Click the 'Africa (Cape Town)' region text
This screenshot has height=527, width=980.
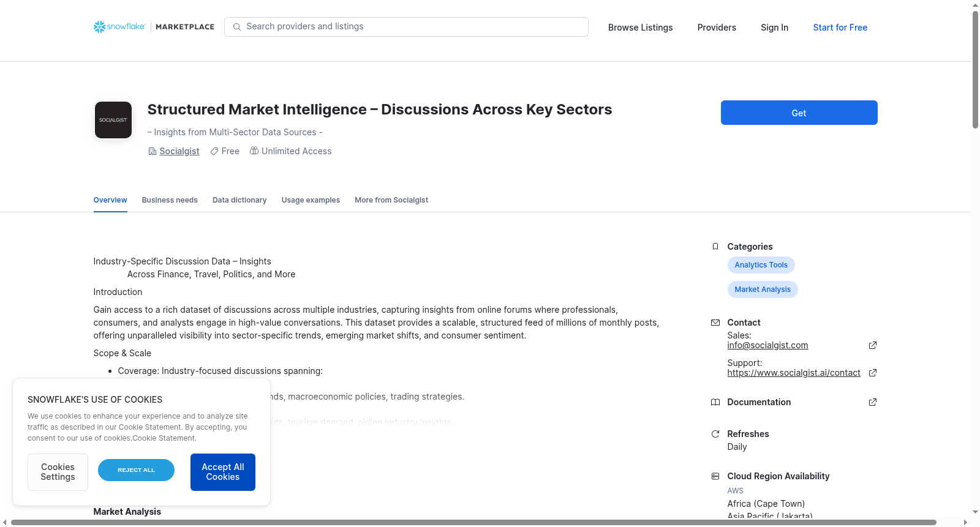[766, 504]
